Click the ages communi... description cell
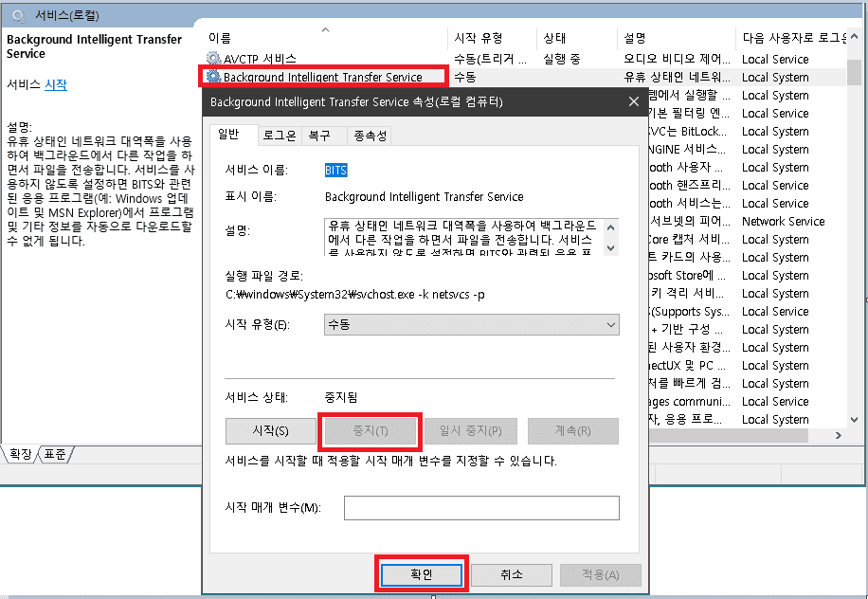Viewport: 868px width, 599px height. [690, 401]
